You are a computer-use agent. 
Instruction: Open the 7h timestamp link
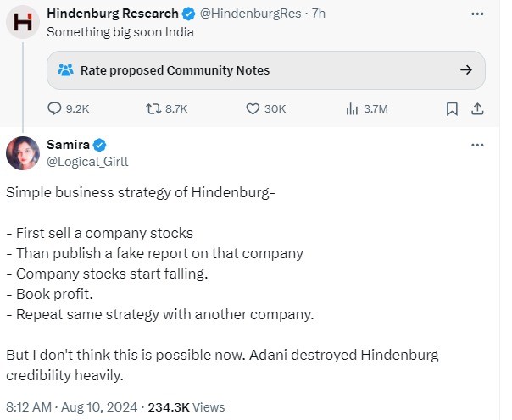tap(318, 13)
